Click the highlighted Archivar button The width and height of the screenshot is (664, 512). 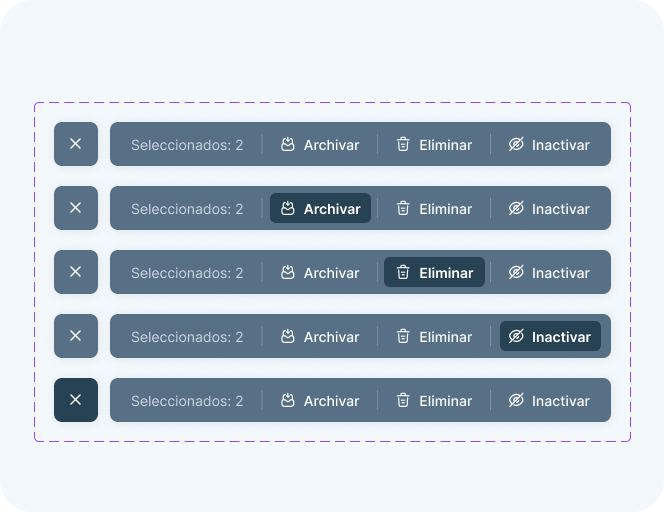pyautogui.click(x=320, y=208)
